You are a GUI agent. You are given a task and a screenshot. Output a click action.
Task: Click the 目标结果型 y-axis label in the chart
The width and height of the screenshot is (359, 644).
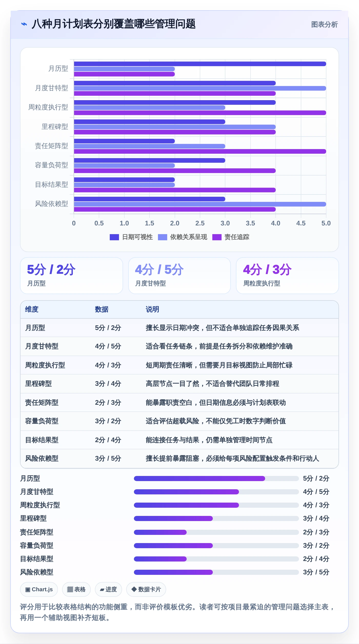(x=52, y=185)
